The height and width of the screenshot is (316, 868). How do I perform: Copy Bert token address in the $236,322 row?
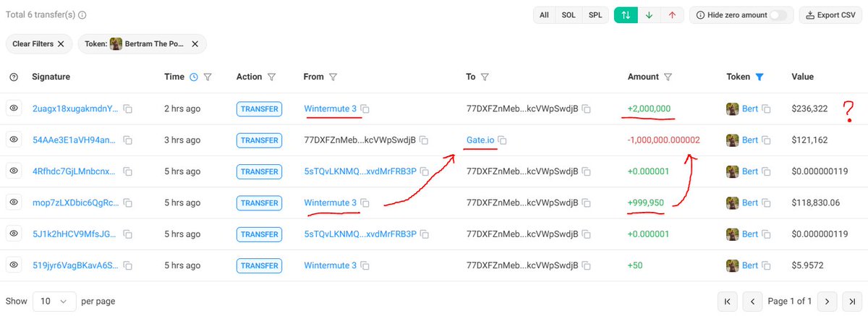pos(767,108)
